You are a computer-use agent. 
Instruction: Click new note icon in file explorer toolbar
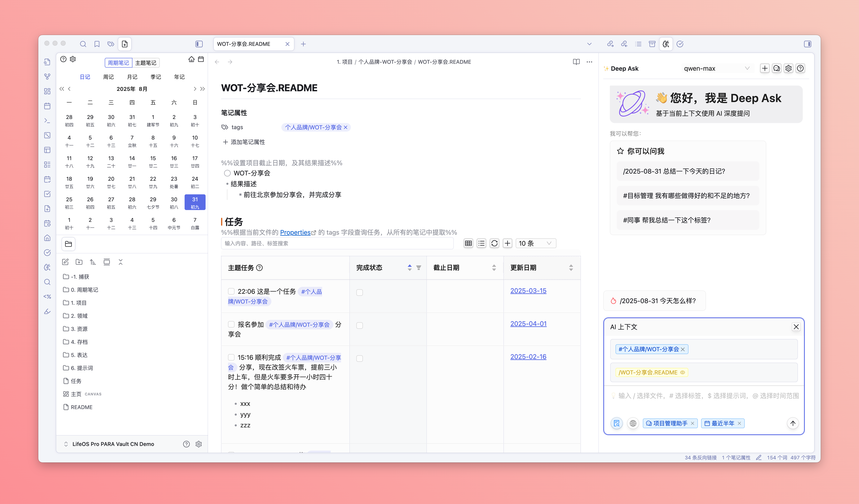pyautogui.click(x=65, y=262)
